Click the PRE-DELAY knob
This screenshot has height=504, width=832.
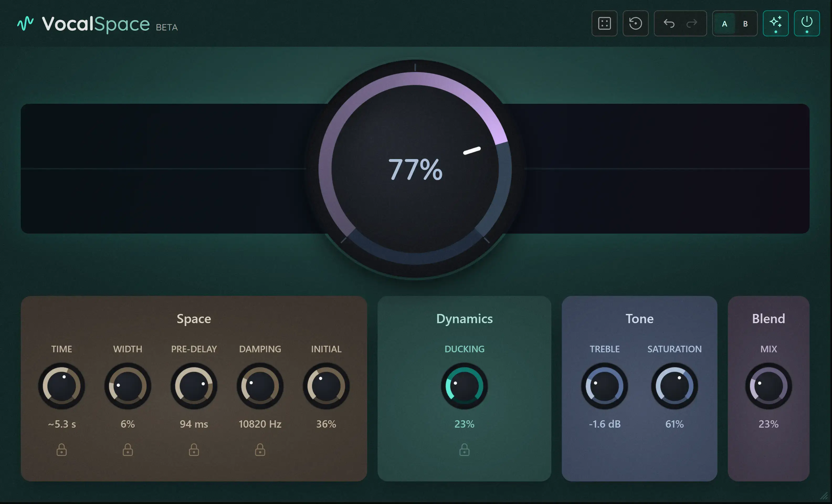[194, 386]
